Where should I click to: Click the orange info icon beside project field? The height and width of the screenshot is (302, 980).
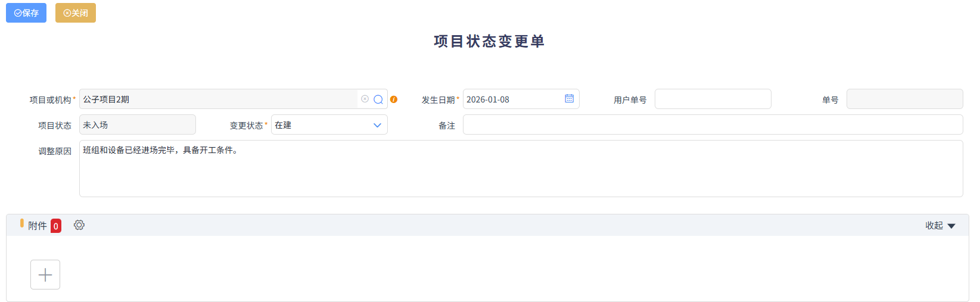[x=394, y=99]
